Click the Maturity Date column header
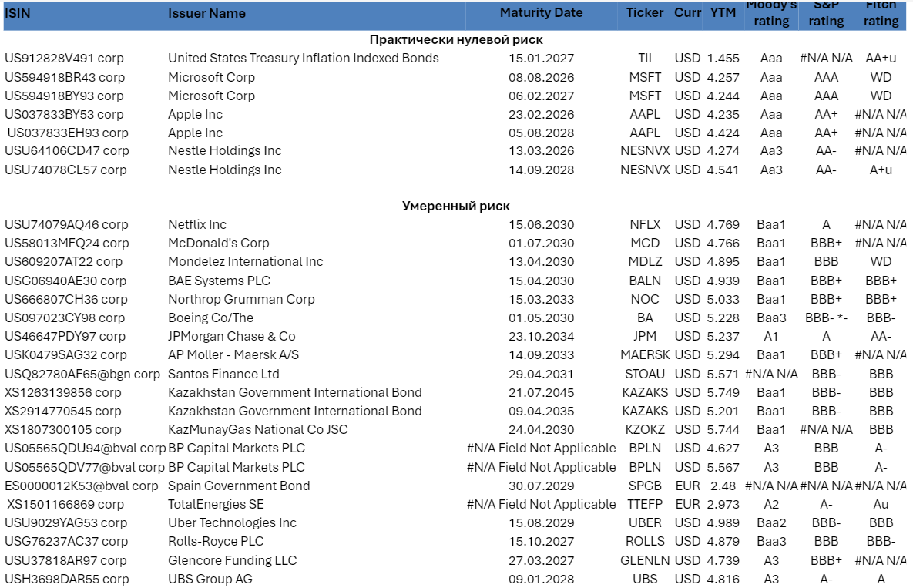This screenshot has height=588, width=913. point(541,13)
